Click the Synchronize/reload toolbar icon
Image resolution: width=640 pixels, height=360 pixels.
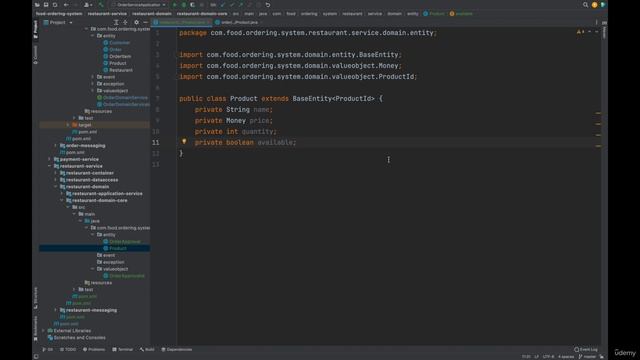click(55, 5)
